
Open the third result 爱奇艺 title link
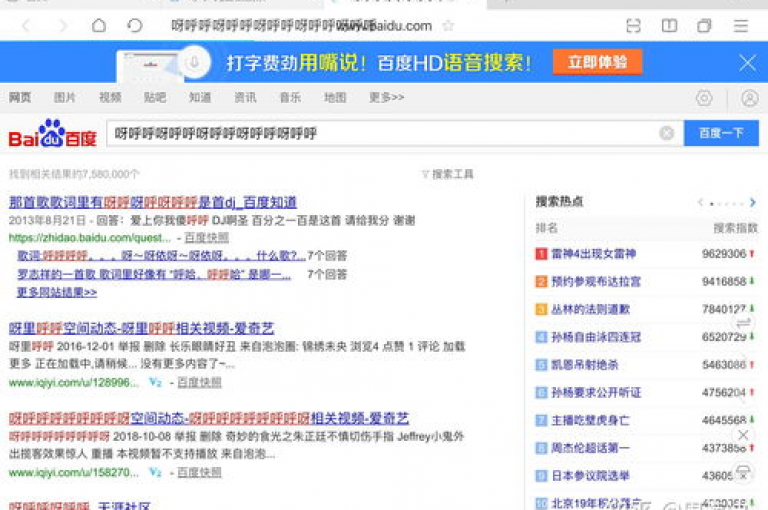[209, 418]
